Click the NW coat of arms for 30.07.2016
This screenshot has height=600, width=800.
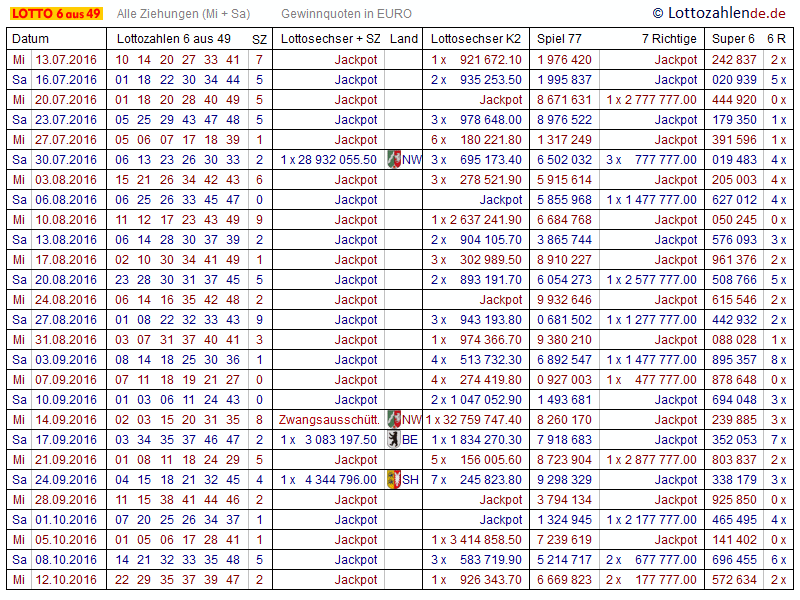tap(394, 160)
